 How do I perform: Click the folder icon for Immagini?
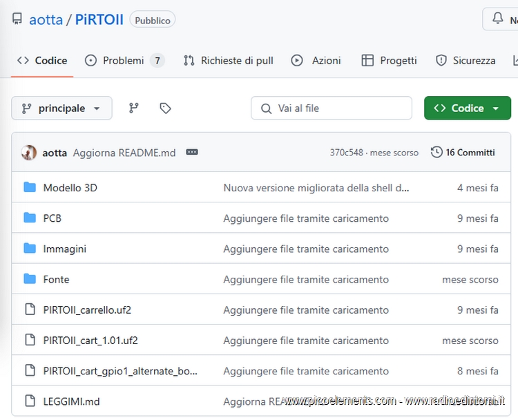tap(30, 248)
